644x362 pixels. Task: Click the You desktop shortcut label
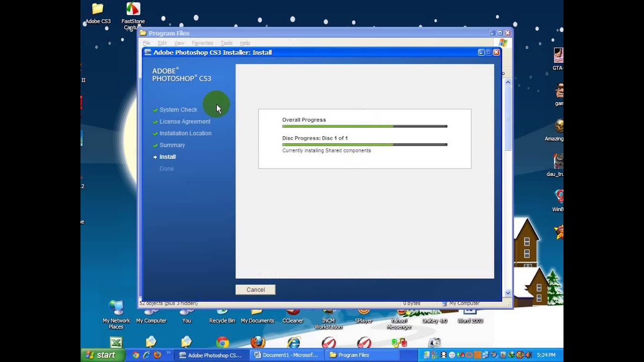pyautogui.click(x=187, y=321)
